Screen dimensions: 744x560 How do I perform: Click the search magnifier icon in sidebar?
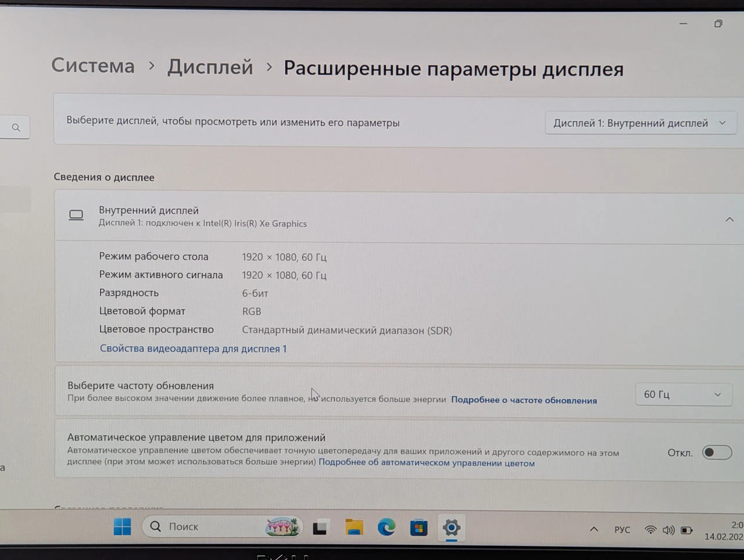click(16, 127)
